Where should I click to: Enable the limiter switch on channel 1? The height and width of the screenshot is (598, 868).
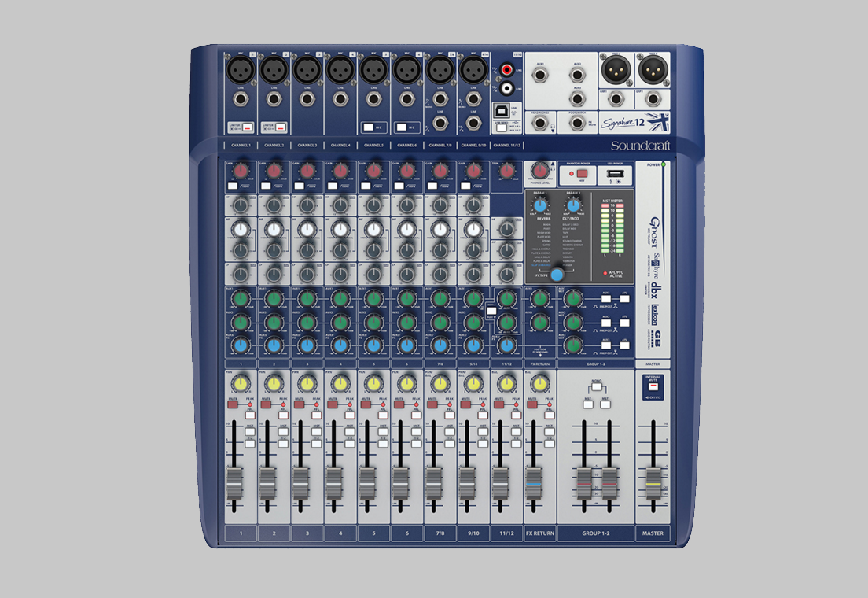click(x=246, y=127)
